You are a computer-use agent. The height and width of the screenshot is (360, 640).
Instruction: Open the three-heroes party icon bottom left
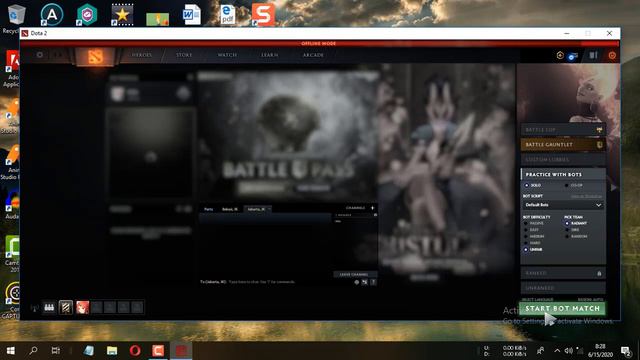pyautogui.click(x=49, y=307)
